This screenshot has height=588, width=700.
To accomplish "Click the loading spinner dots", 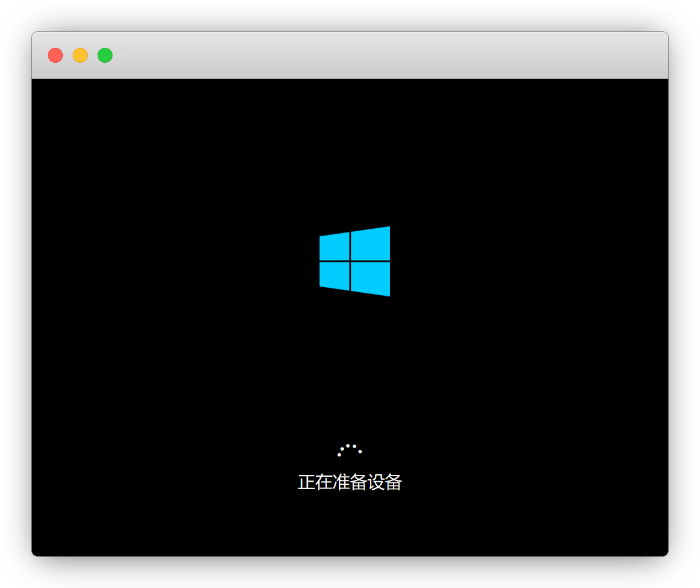I will pyautogui.click(x=349, y=449).
